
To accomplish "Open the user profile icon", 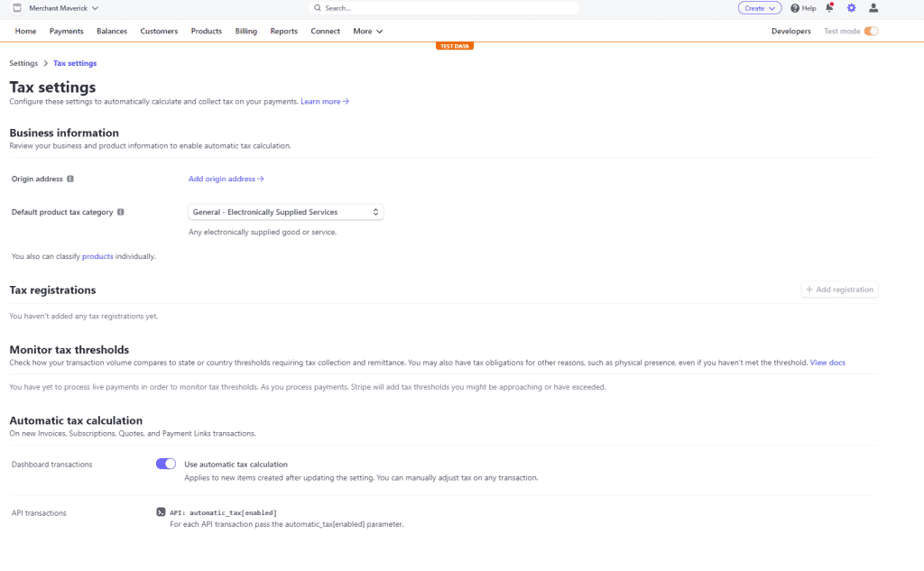I will (x=873, y=7).
